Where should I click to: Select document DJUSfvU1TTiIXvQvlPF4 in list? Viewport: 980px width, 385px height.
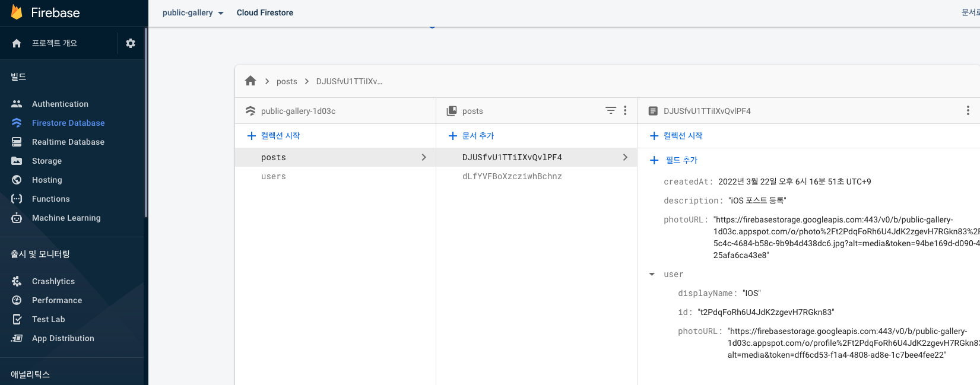537,157
